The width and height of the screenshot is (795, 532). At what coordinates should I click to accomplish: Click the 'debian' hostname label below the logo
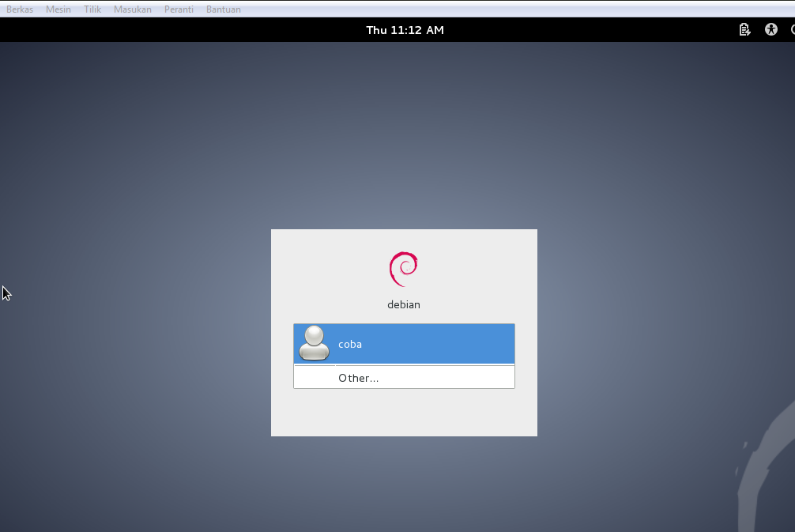click(x=404, y=304)
